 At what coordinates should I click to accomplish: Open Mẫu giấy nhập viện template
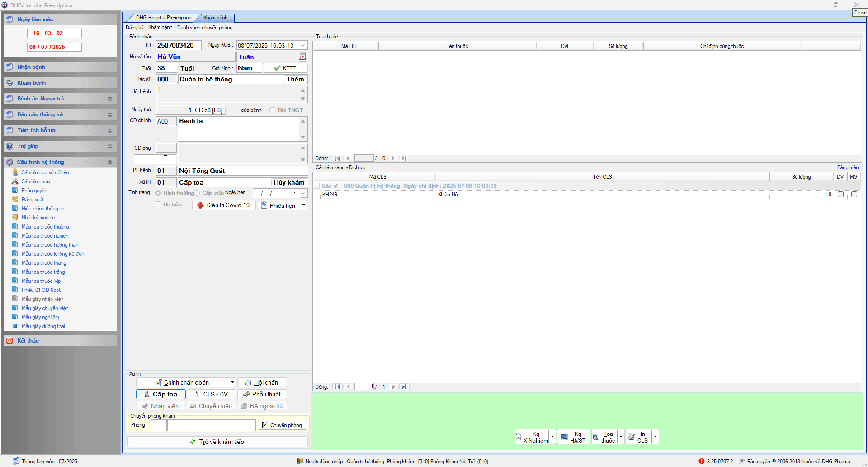click(x=42, y=299)
